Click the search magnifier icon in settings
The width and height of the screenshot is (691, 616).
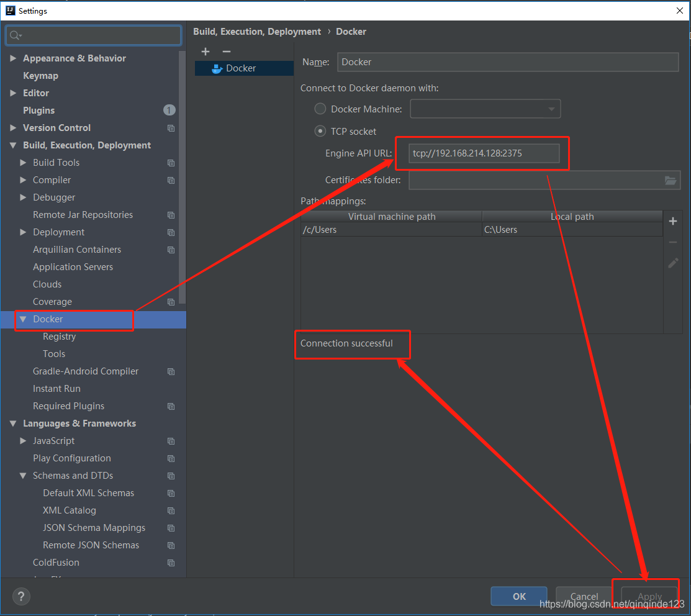click(x=16, y=35)
